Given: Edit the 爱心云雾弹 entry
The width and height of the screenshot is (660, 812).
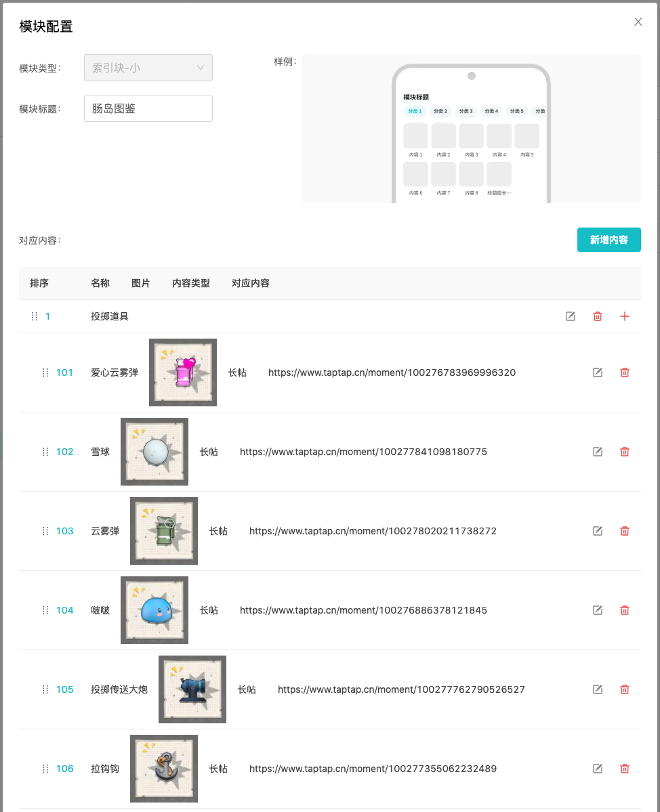Looking at the screenshot, I should (598, 372).
